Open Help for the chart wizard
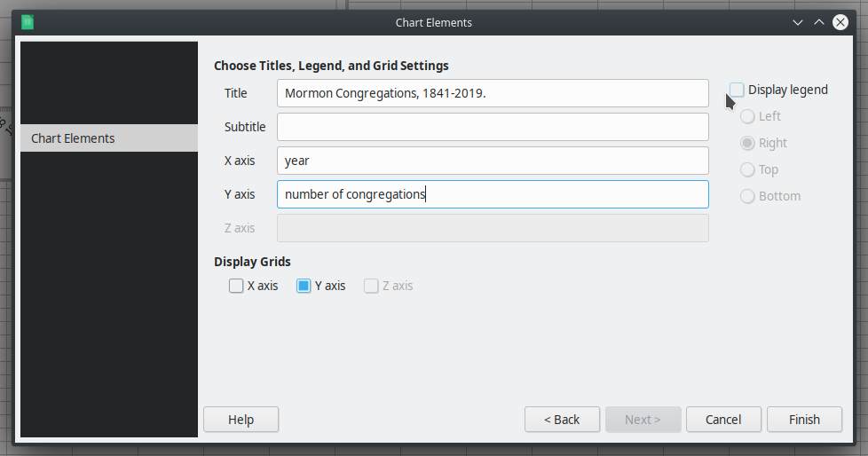 (241, 420)
